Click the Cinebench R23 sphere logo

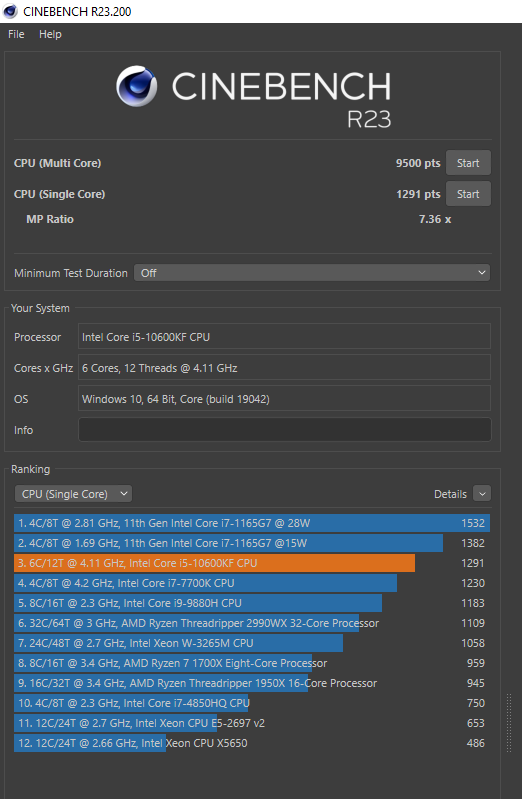pos(136,86)
